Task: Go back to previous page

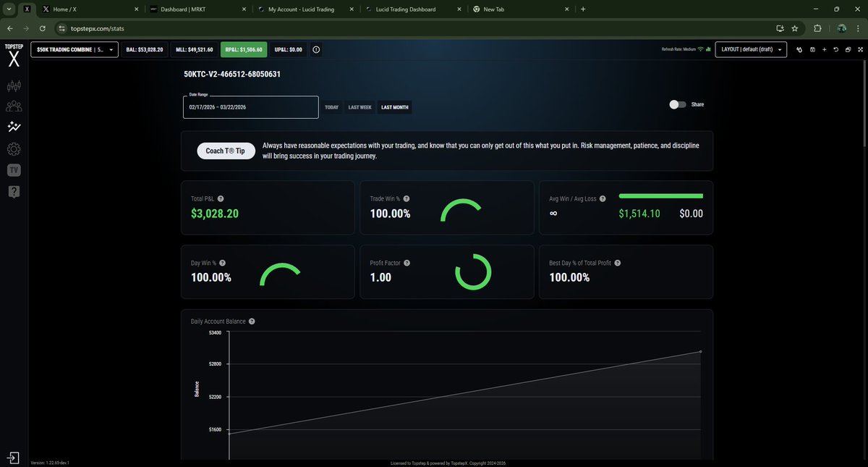Action: tap(10, 28)
